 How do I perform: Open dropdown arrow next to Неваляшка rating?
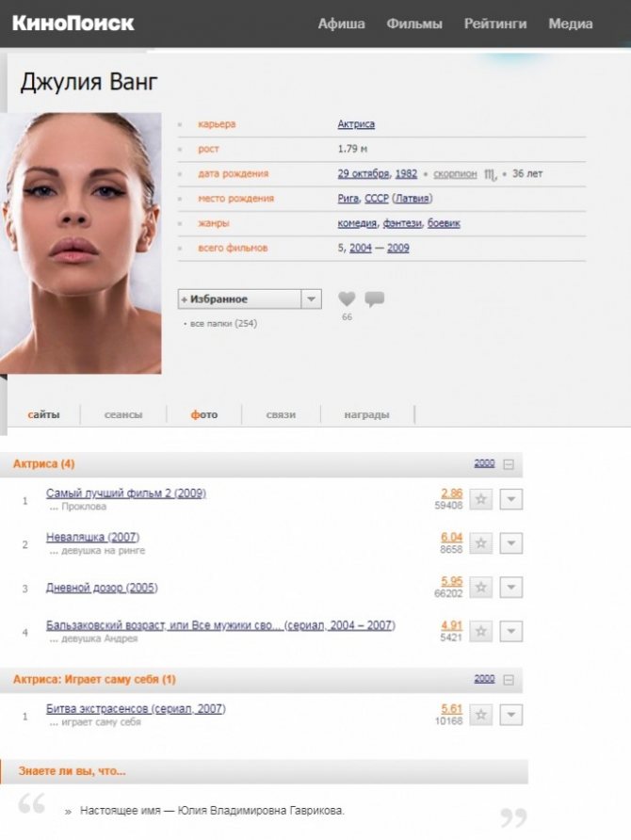click(510, 543)
